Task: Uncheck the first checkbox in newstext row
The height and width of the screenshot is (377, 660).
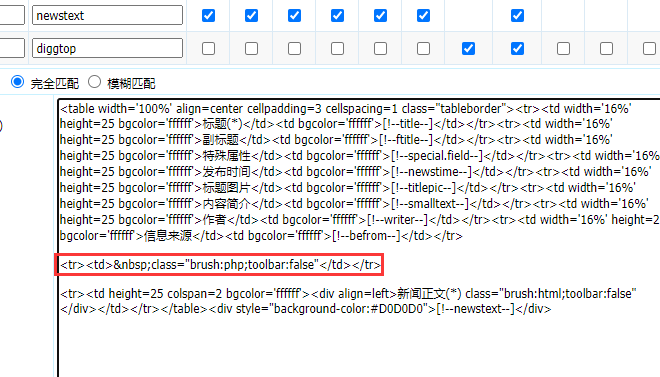Action: point(208,16)
